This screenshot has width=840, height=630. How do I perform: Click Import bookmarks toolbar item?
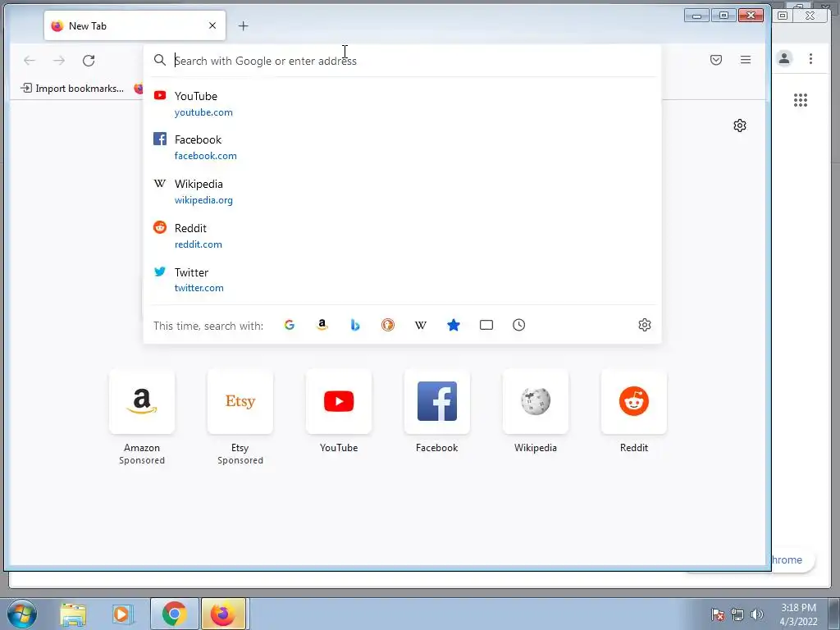[x=72, y=89]
